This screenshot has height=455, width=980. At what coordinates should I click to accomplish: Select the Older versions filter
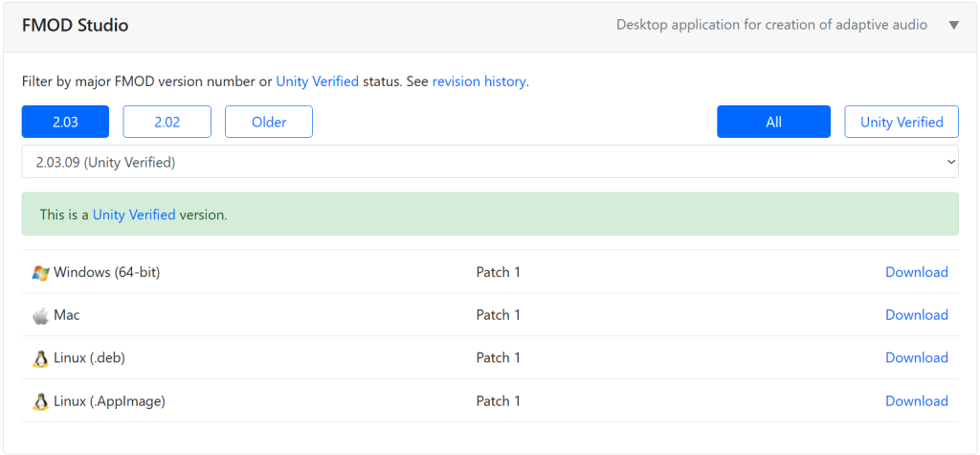(x=269, y=122)
